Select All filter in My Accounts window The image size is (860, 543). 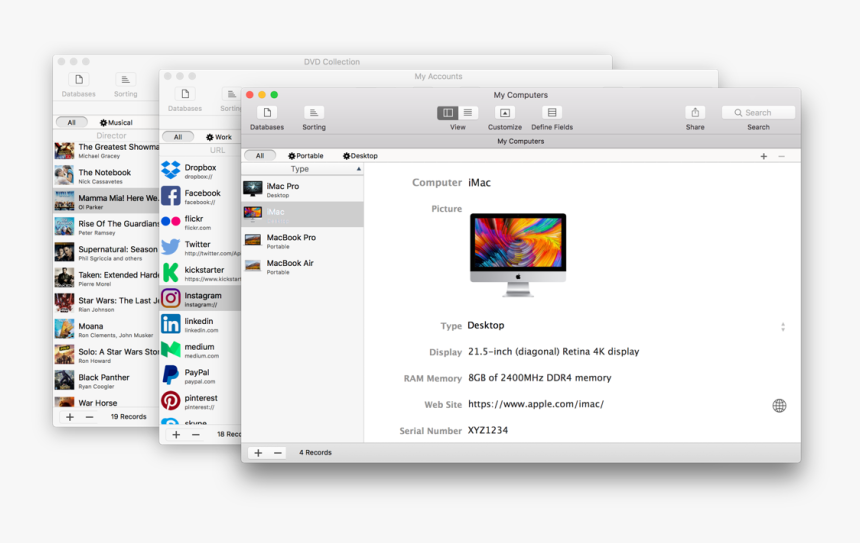pyautogui.click(x=178, y=137)
